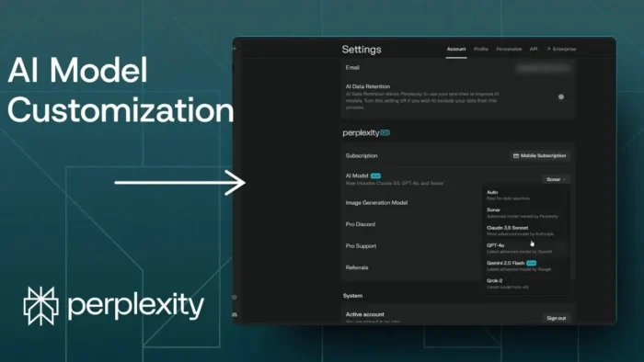Select the Gemini 2.0 Flash model

(x=525, y=266)
